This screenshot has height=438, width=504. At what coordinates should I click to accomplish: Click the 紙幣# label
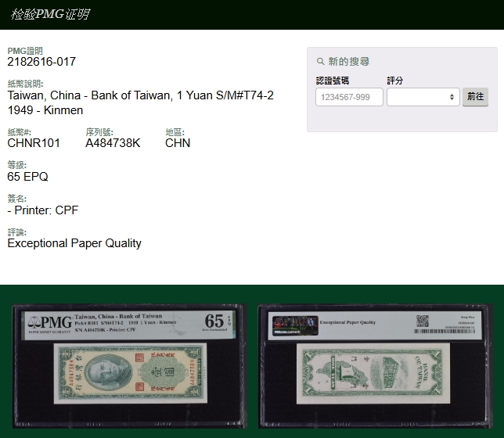(x=19, y=132)
